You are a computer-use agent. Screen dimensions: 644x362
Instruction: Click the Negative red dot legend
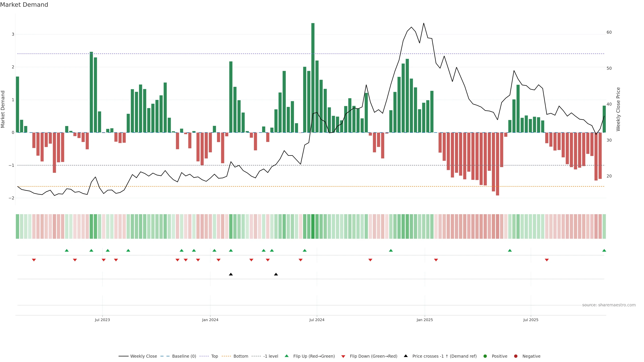click(516, 356)
